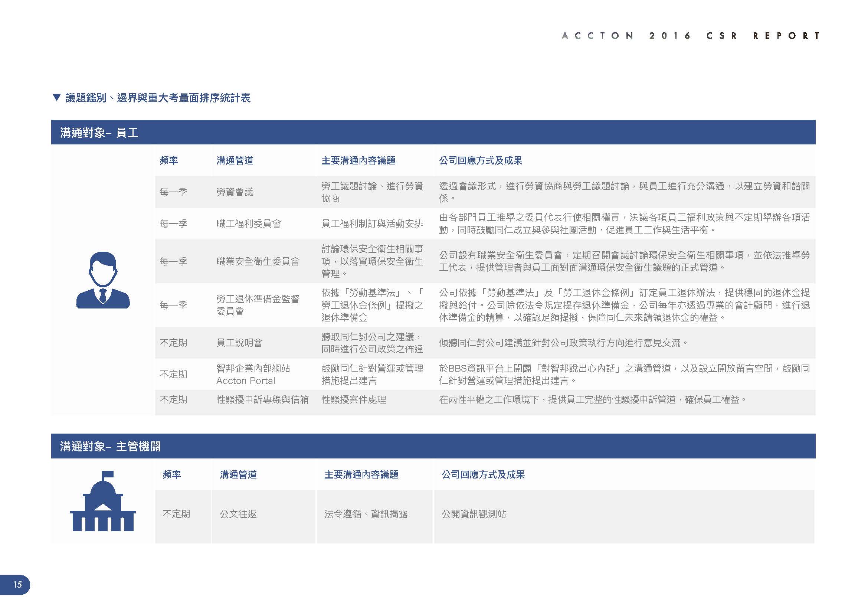Click the government building icon
This screenshot has height=614, width=868.
pyautogui.click(x=103, y=501)
